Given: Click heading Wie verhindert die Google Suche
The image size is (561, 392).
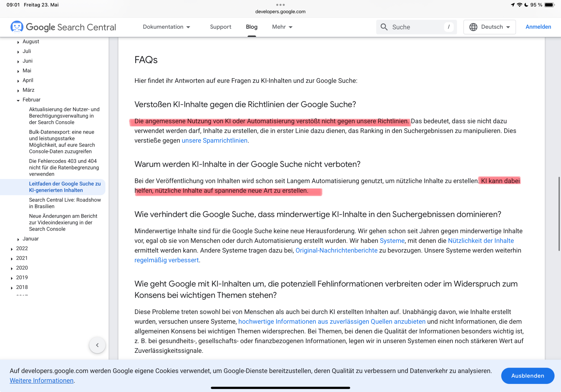Looking at the screenshot, I should pyautogui.click(x=318, y=214).
